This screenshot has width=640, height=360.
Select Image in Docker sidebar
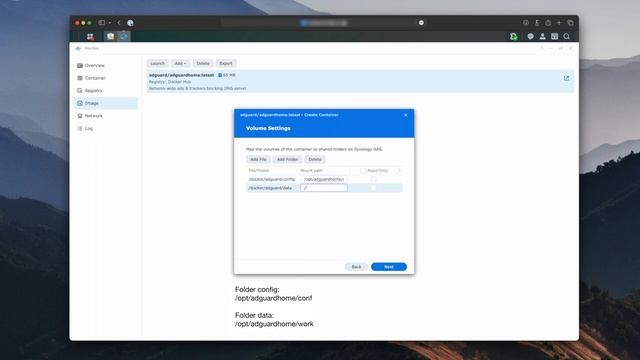(x=105, y=103)
